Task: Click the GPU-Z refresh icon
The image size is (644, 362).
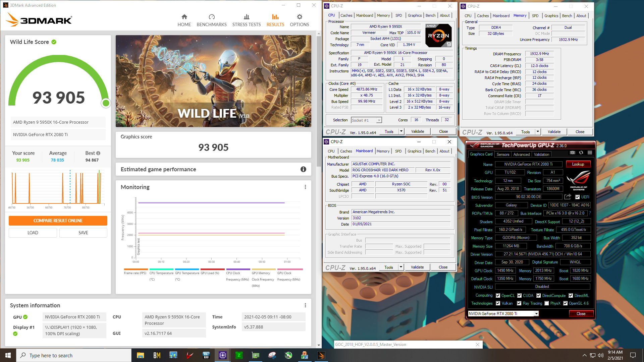Action: click(x=581, y=153)
